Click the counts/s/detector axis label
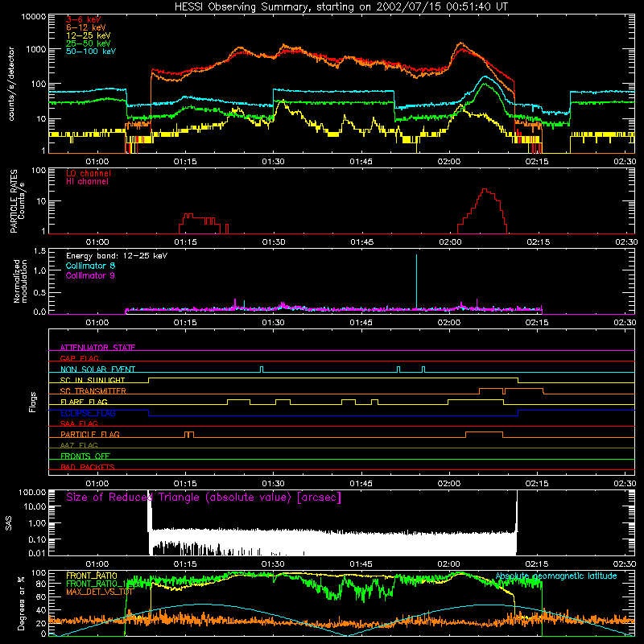 click(x=11, y=84)
